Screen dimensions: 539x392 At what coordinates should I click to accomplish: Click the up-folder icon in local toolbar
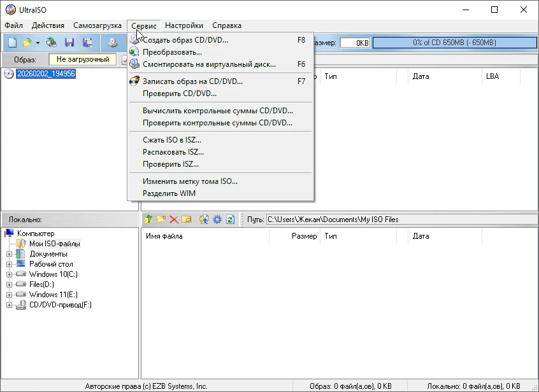pyautogui.click(x=148, y=220)
